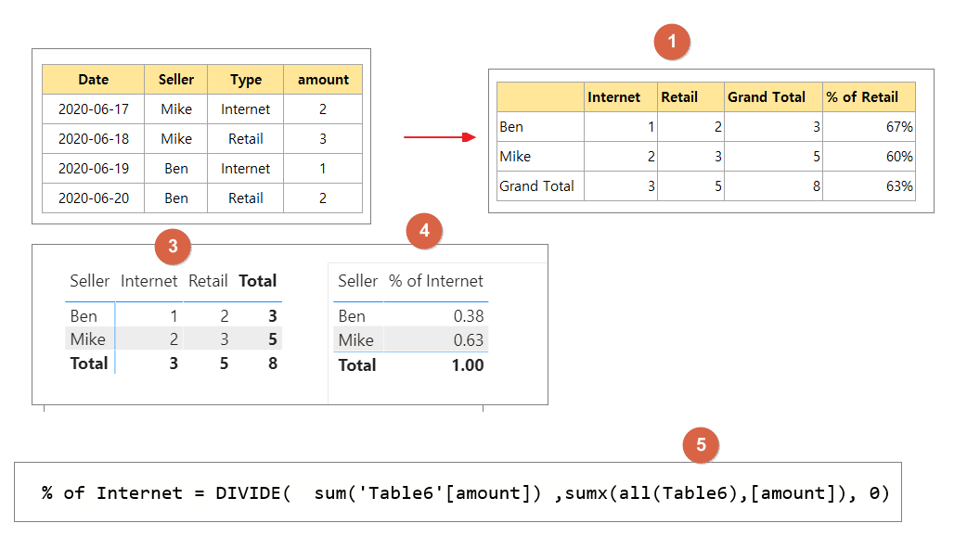This screenshot has width=980, height=549.
Task: Click the DIVIDE function in the DAX formula
Action: 248,493
